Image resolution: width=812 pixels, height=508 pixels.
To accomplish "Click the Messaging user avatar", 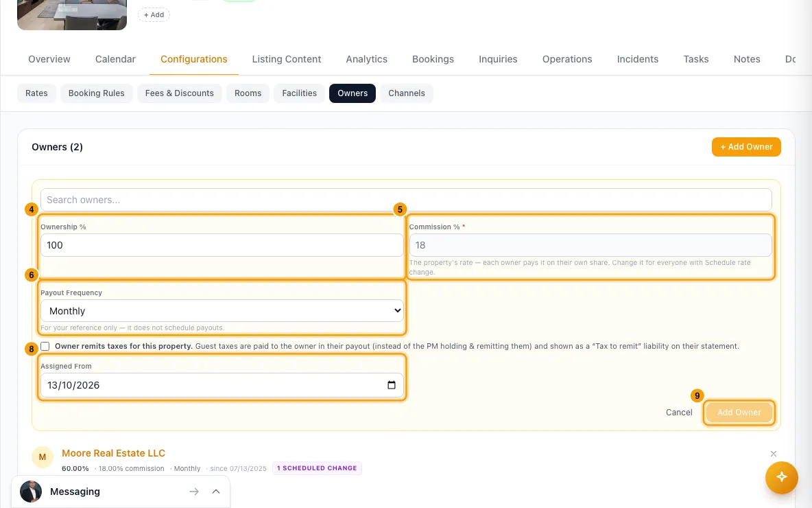I will [x=31, y=492].
